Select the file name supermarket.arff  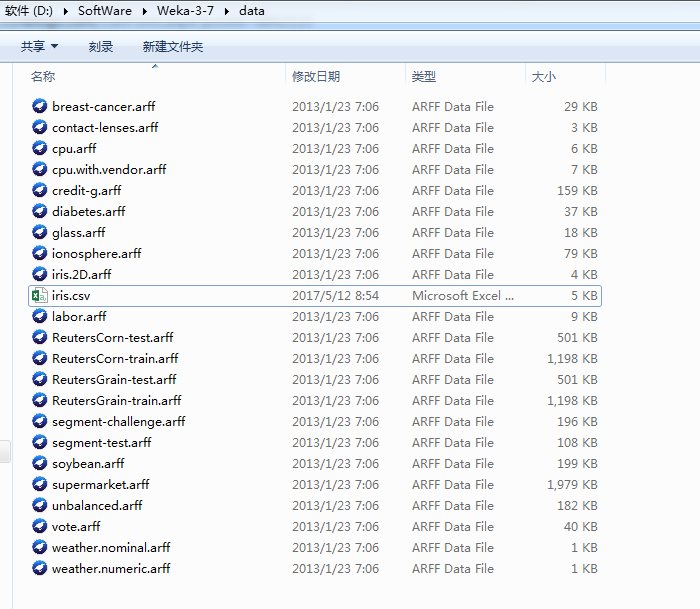pos(100,484)
